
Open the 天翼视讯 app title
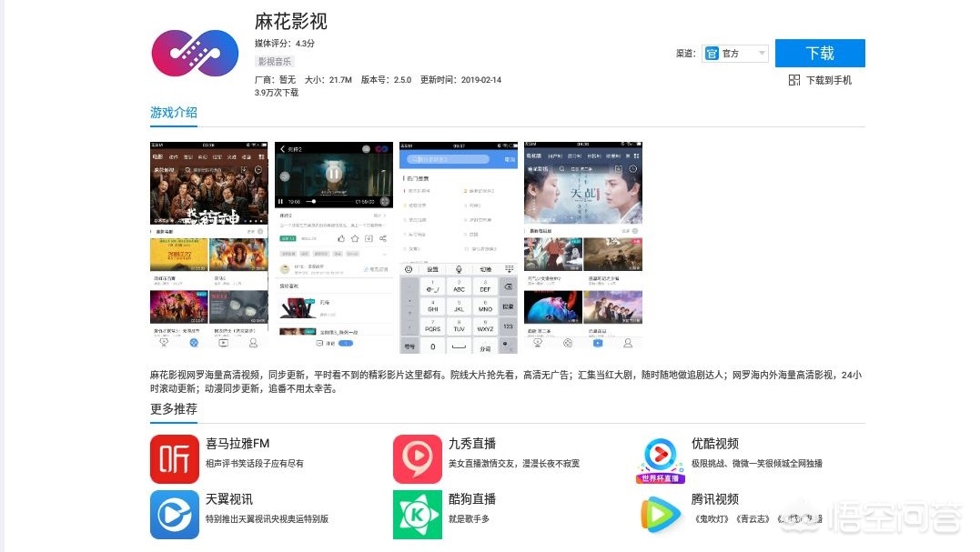pyautogui.click(x=229, y=499)
